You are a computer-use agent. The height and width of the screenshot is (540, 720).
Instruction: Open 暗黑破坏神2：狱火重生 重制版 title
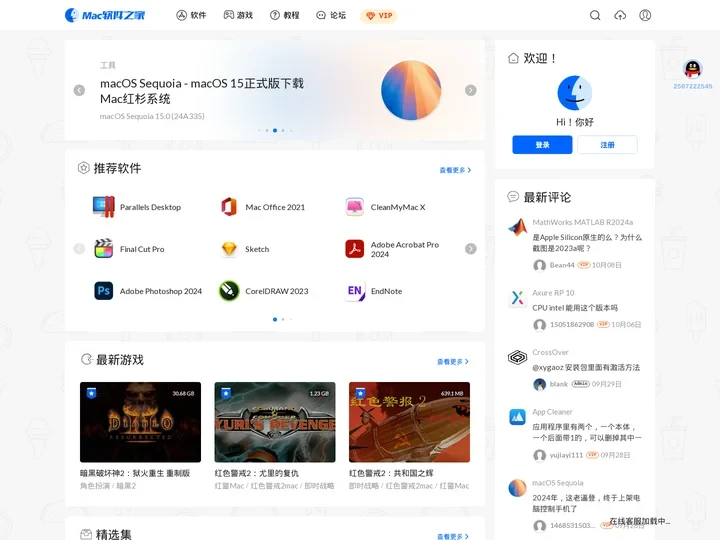(135, 473)
